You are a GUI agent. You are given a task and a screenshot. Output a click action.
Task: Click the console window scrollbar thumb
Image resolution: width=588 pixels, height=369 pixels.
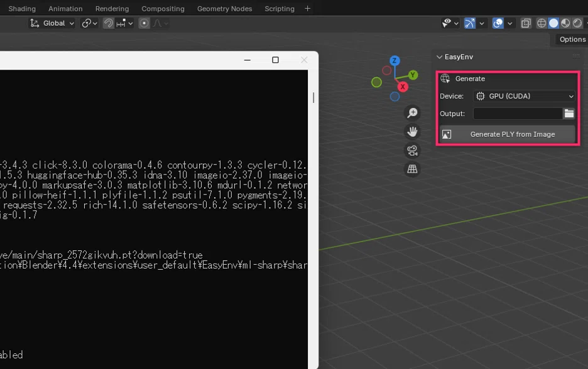tap(313, 97)
